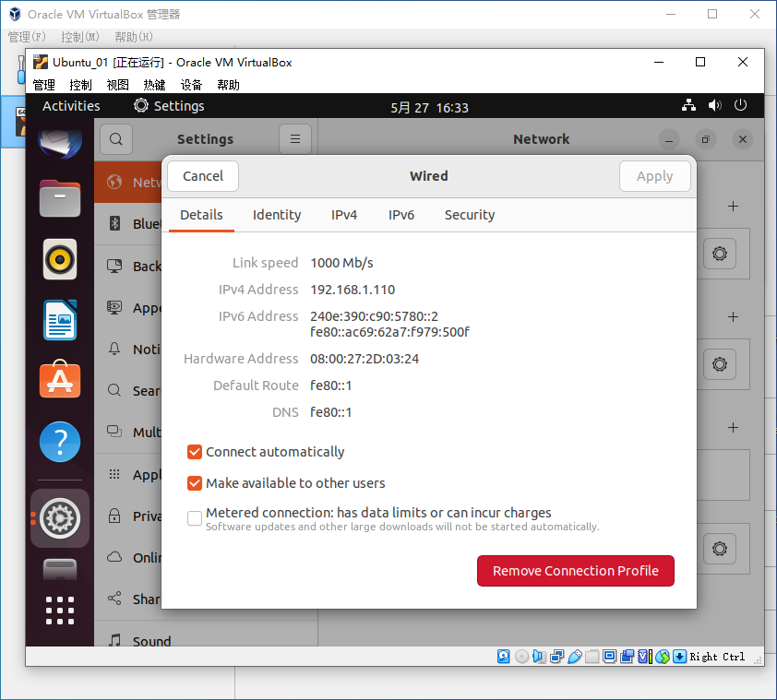The height and width of the screenshot is (700, 777).
Task: Click the Settings app menu in top bar
Action: pos(169,106)
